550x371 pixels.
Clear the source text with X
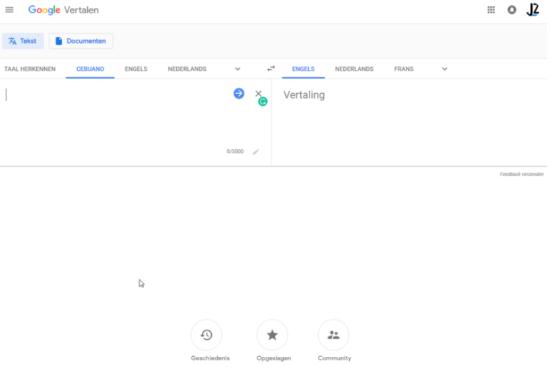click(x=258, y=93)
